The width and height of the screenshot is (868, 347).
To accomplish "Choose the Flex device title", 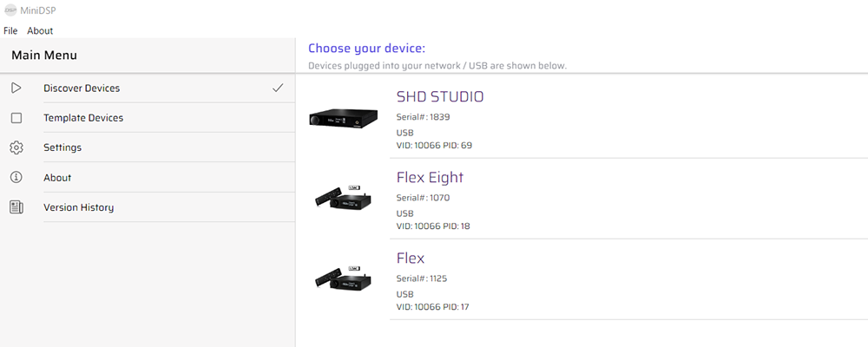I will (x=411, y=259).
